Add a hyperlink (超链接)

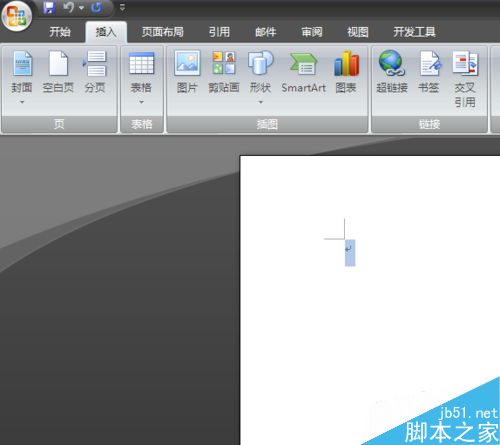coord(392,72)
